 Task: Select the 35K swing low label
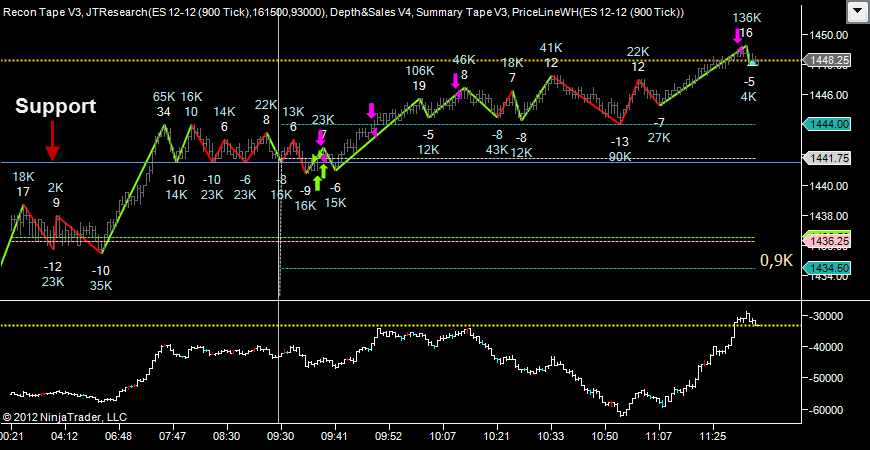click(x=101, y=286)
